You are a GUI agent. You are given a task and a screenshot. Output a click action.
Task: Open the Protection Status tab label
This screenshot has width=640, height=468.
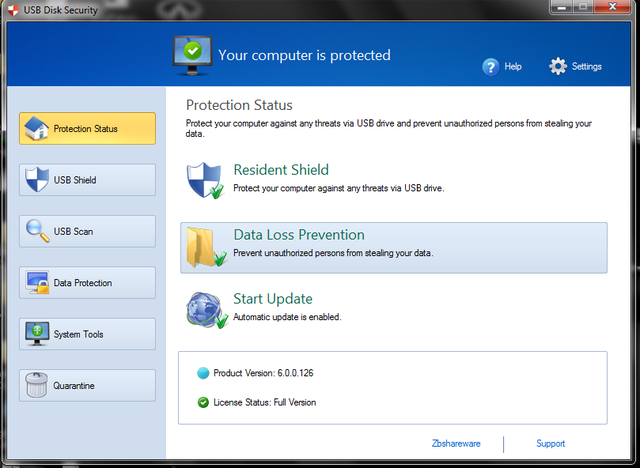click(87, 129)
